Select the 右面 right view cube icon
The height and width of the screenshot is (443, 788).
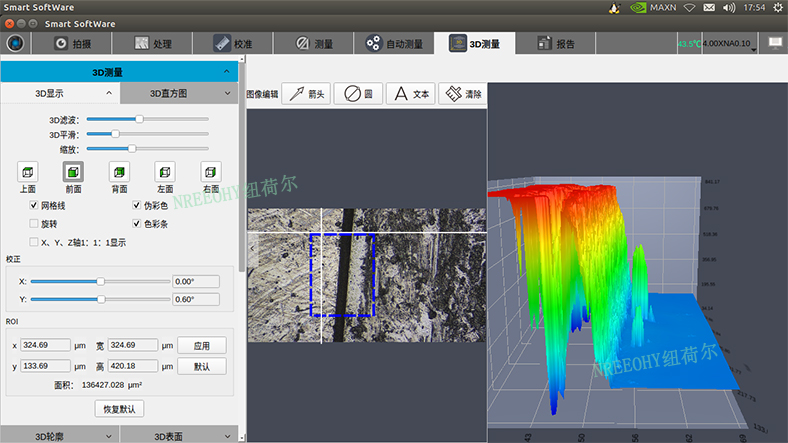211,172
